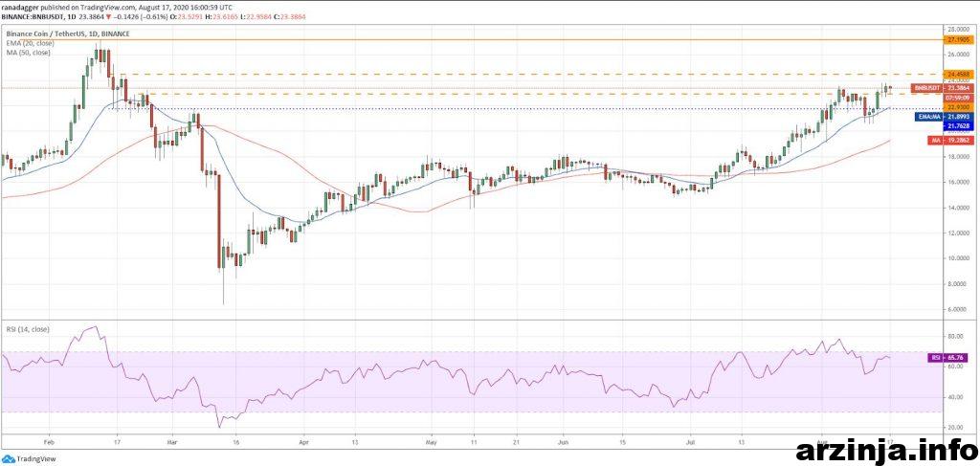Click the 22.9300 orange price label

(x=958, y=107)
